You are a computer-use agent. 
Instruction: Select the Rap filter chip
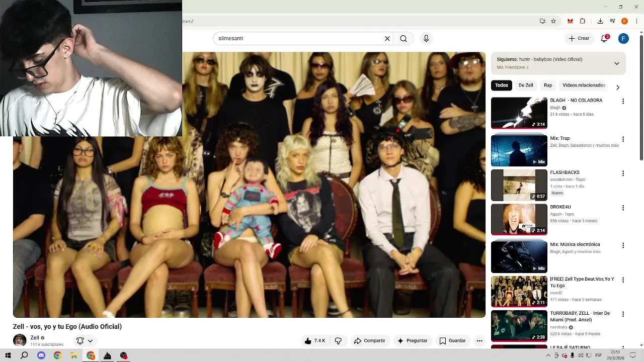pos(548,85)
